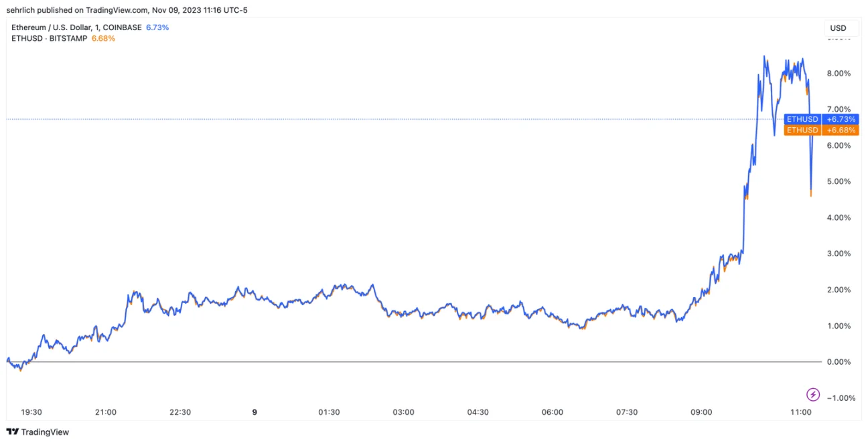Click the 6.68% orange legend percentage
The image size is (868, 443).
click(103, 38)
